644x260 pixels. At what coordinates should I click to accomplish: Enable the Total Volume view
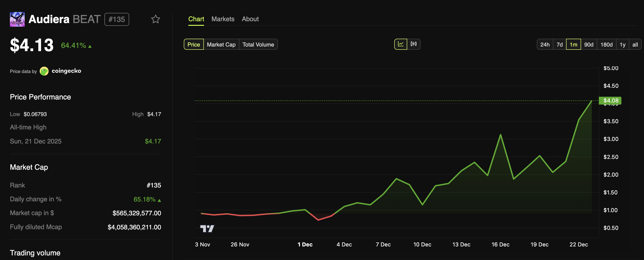pos(258,44)
